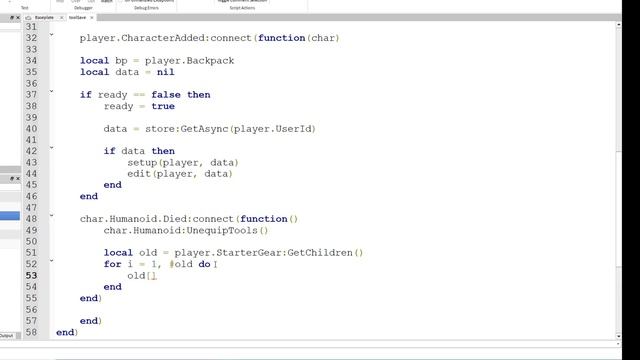Close the upper left docked panel
640x360 pixels.
tap(18, 18)
